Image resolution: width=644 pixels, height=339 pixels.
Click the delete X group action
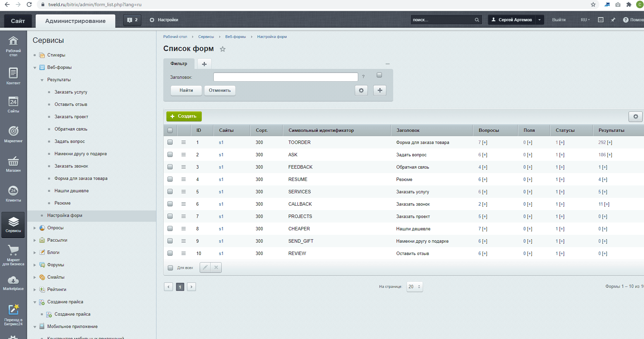click(216, 267)
